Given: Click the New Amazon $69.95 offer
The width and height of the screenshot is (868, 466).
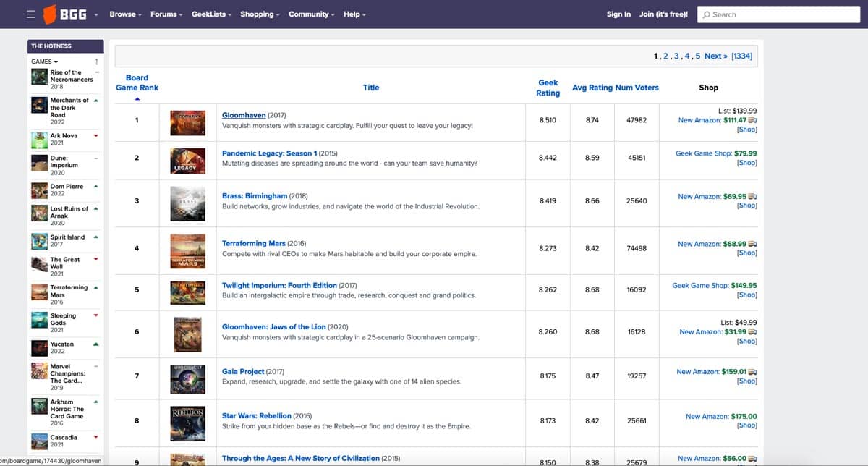Looking at the screenshot, I should click(x=718, y=196).
